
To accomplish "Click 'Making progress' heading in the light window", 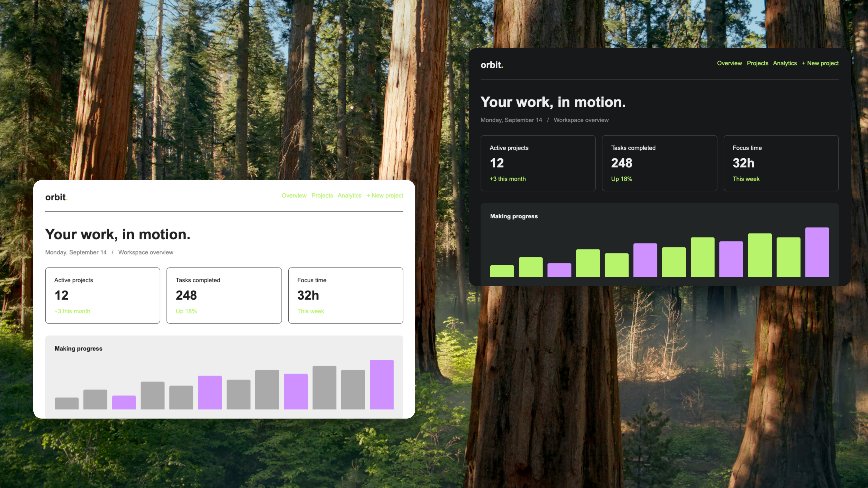I will point(78,349).
